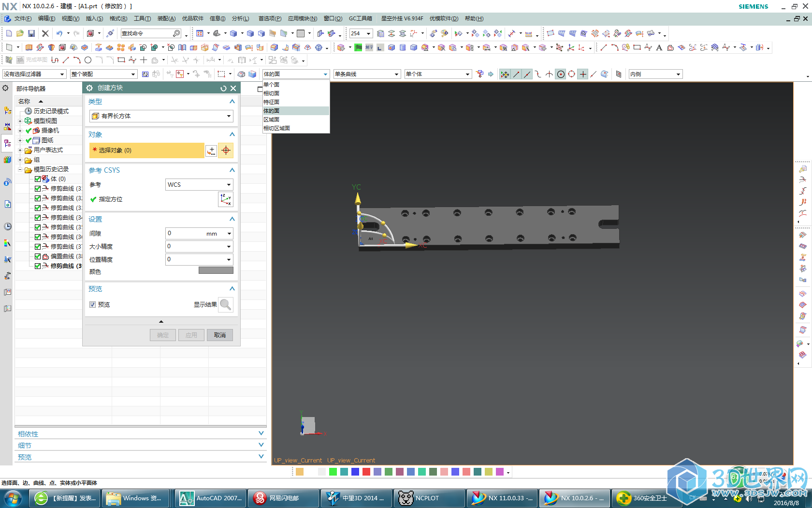Toggle the 体 (0) feature checkbox
The height and width of the screenshot is (508, 812).
[38, 179]
